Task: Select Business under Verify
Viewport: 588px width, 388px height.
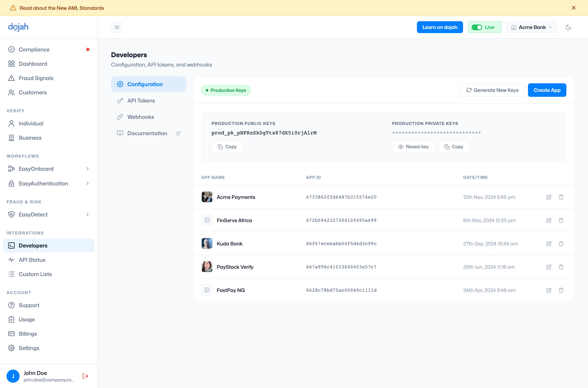Action: [x=49, y=138]
